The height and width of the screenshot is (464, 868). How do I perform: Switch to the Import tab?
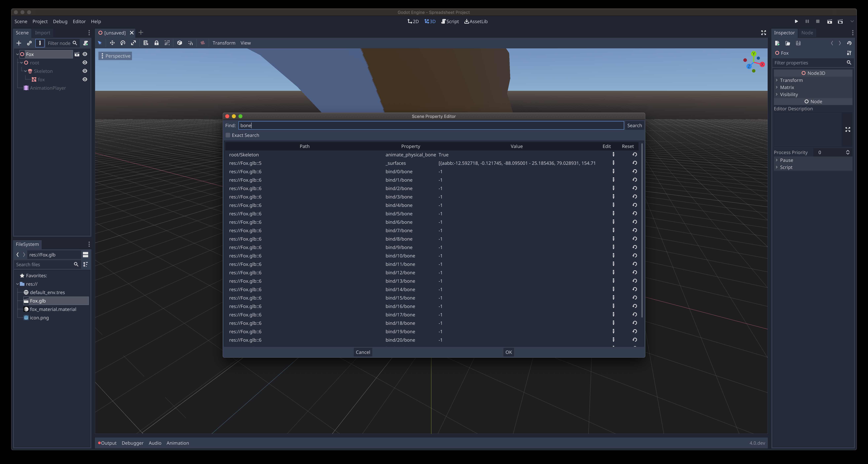(x=42, y=32)
